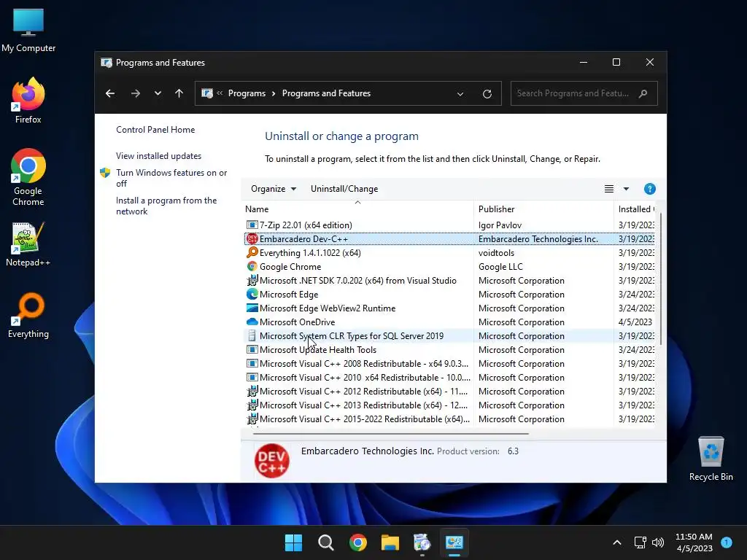Image resolution: width=747 pixels, height=560 pixels.
Task: Sort the list by Name column
Action: 357,209
